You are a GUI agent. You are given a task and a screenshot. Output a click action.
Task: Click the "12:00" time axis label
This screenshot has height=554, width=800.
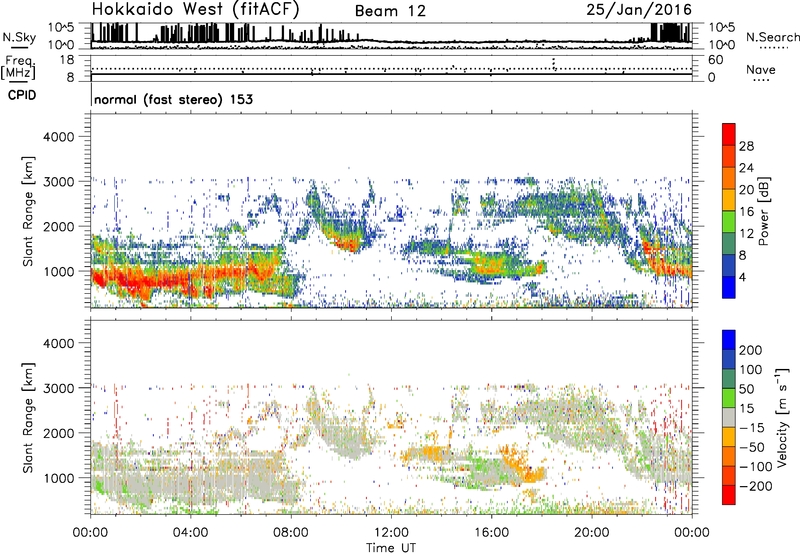tap(391, 533)
